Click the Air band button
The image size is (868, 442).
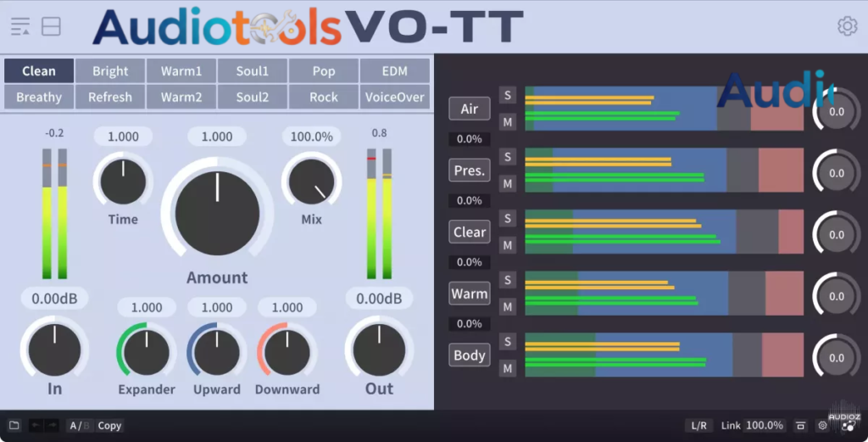(470, 109)
